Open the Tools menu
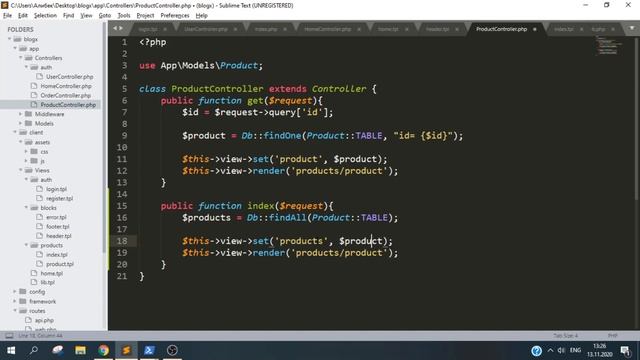640x360 pixels. pos(124,16)
